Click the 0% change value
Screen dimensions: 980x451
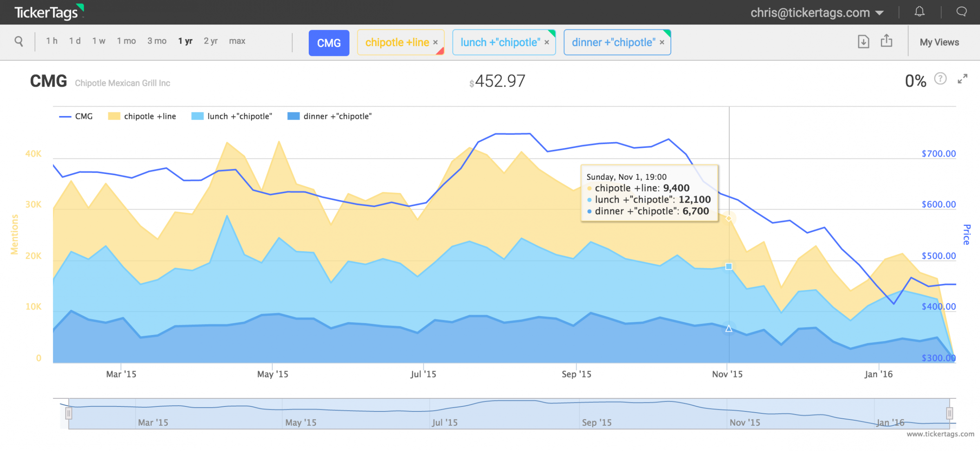tap(915, 81)
